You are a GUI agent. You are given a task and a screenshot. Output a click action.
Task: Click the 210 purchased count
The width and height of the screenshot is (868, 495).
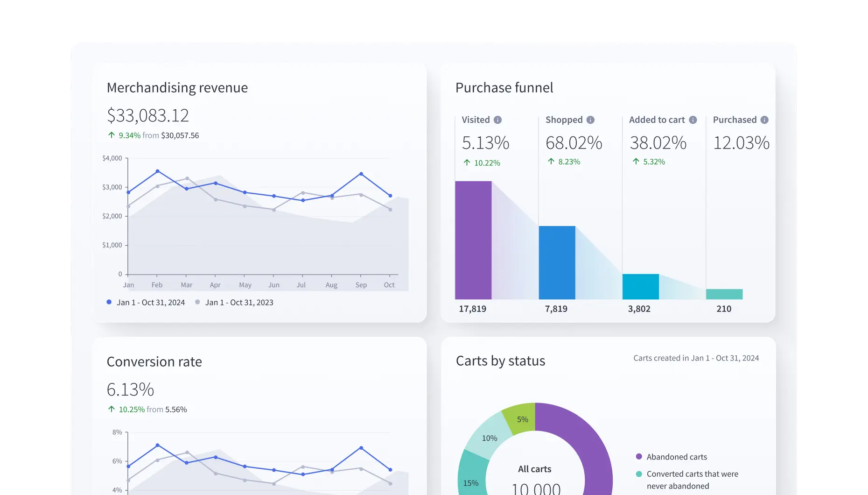pyautogui.click(x=724, y=309)
